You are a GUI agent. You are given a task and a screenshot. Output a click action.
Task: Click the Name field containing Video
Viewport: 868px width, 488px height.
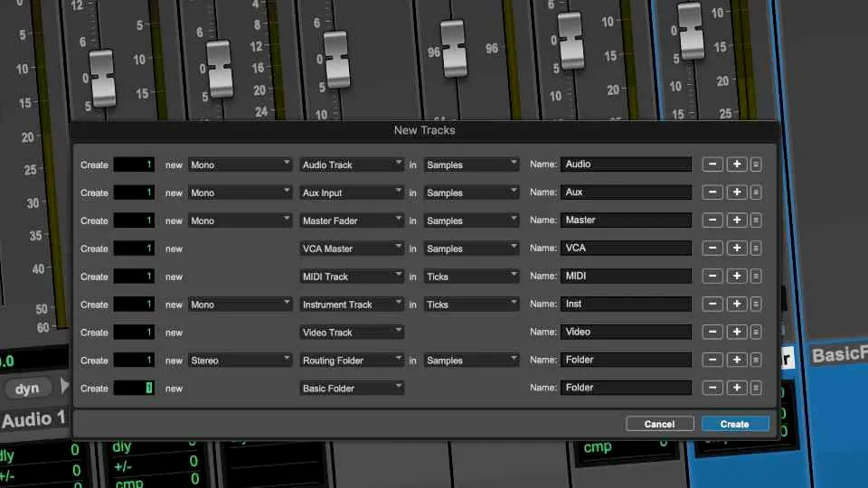(x=626, y=332)
